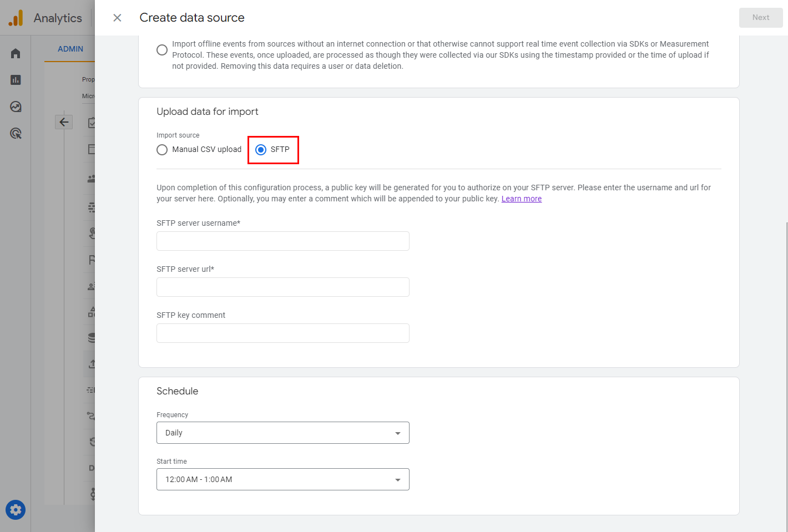Click the back arrow in admin panel

64,122
